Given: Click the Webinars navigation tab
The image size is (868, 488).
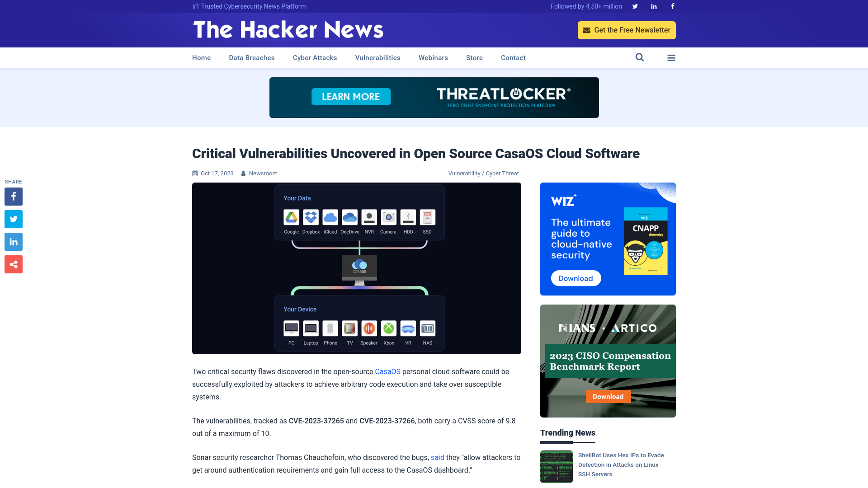Looking at the screenshot, I should click(433, 57).
